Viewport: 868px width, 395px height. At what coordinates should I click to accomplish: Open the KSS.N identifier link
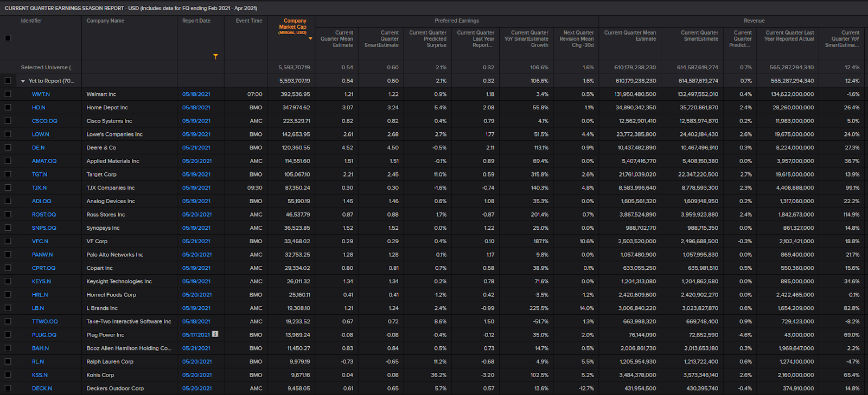click(x=40, y=375)
